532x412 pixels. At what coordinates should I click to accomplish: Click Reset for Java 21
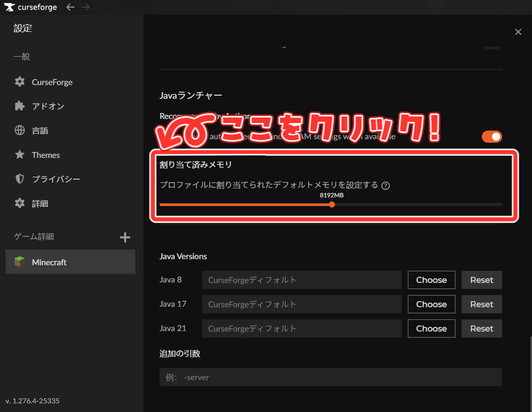point(481,328)
